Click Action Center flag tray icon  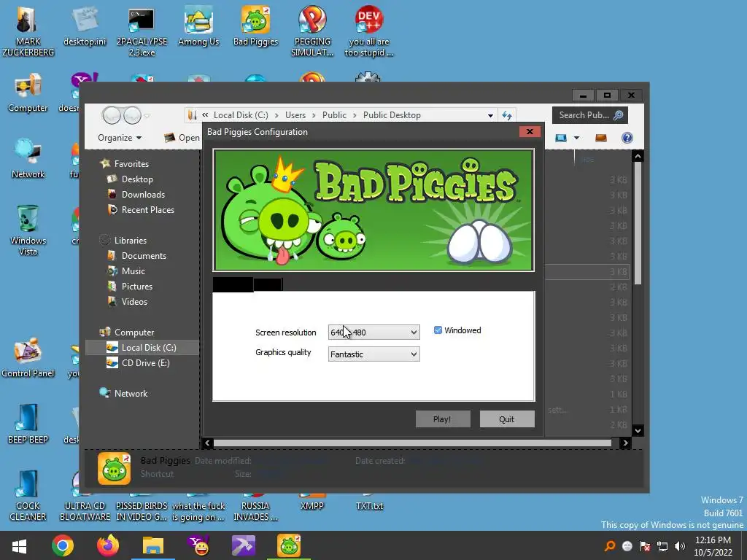[x=645, y=546]
